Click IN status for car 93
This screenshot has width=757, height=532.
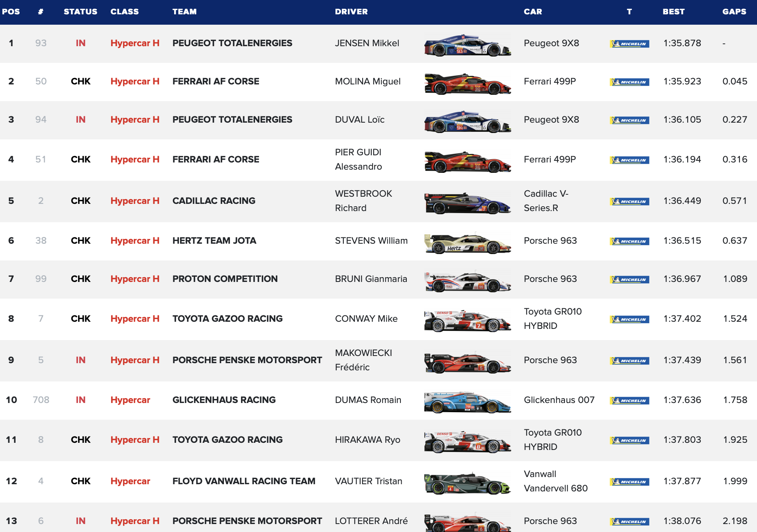pos(80,43)
